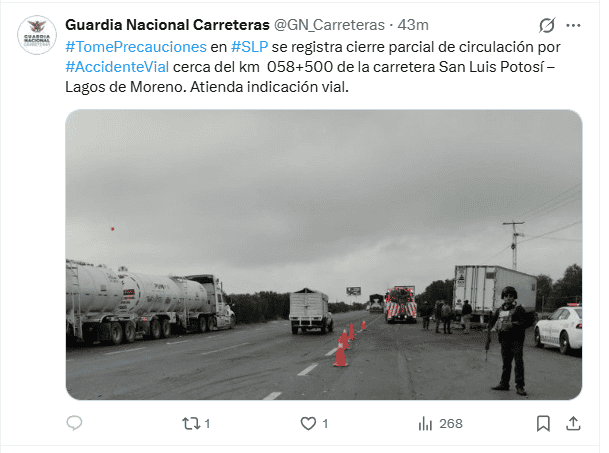Viewport: 609px width, 453px height.
Task: Open the Guardia Nacional Carreteras profile avatar
Action: 37,35
